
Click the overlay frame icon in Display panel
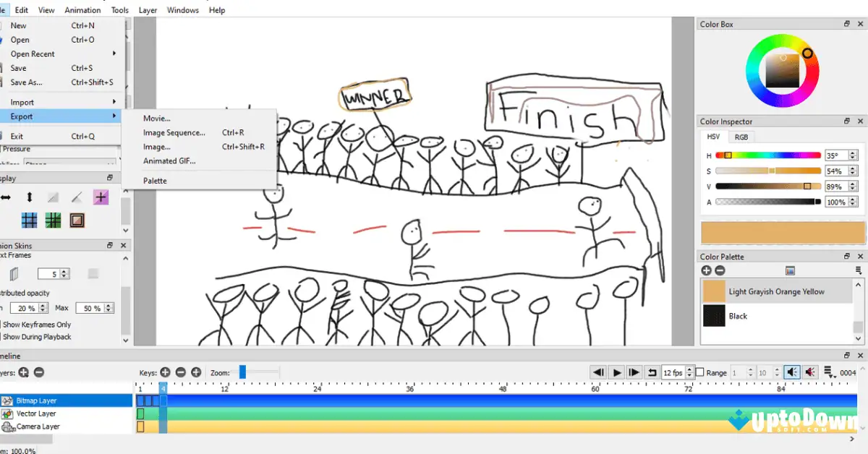click(x=76, y=220)
